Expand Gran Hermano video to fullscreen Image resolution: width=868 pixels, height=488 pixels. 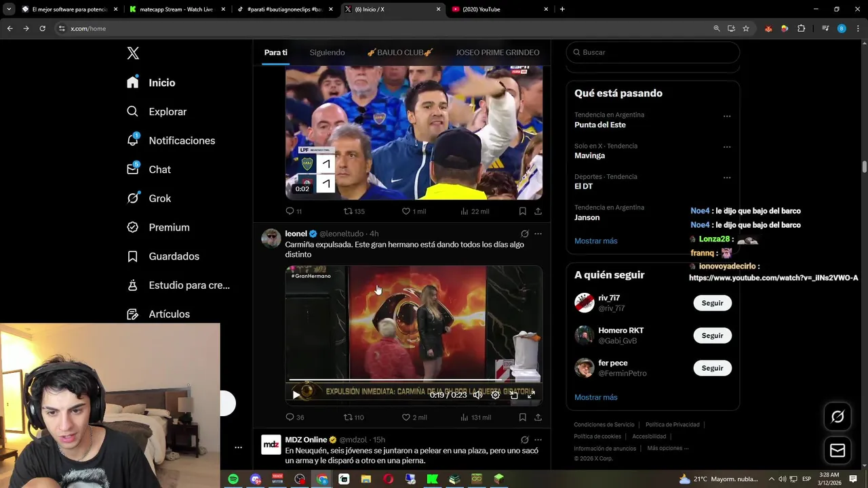(x=532, y=394)
